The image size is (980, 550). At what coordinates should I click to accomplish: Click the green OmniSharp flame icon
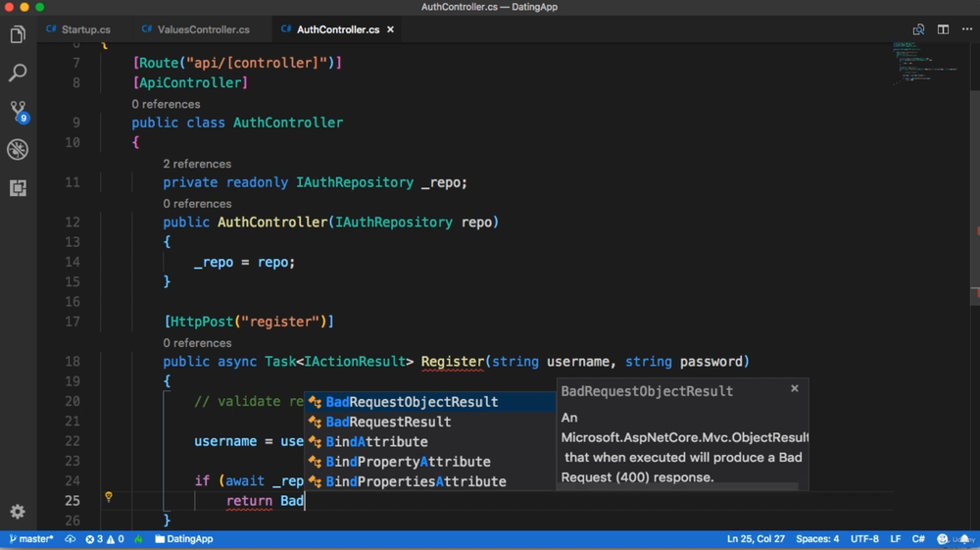pyautogui.click(x=138, y=539)
